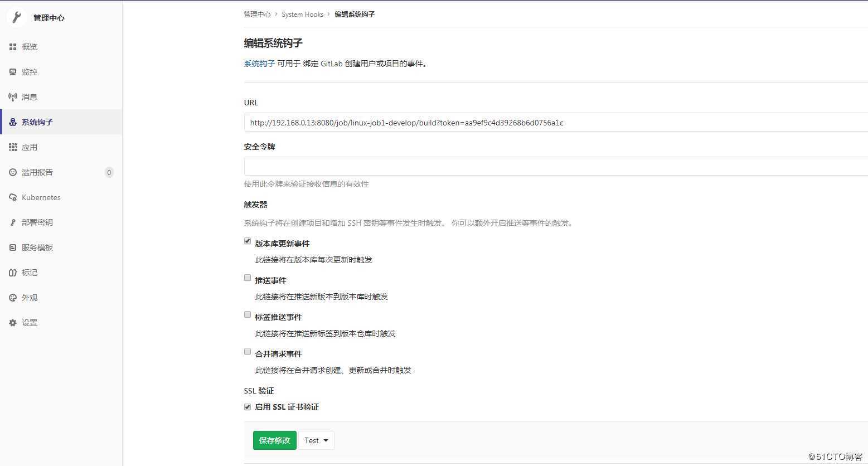Click the Appearance (外观) palette icon

point(13,298)
